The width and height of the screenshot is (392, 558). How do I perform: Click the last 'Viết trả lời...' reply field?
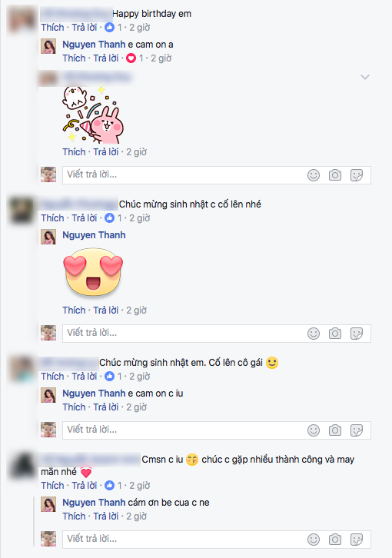coord(217,540)
